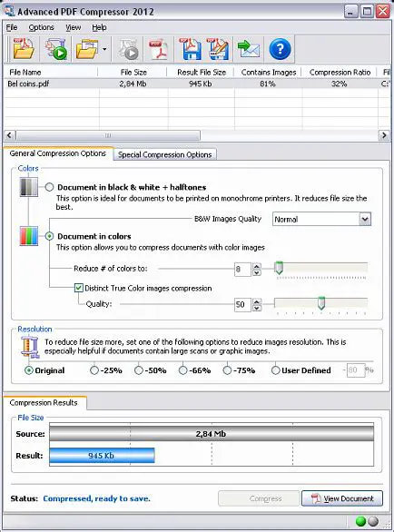
Task: Select -50% resolution option
Action: coord(139,370)
